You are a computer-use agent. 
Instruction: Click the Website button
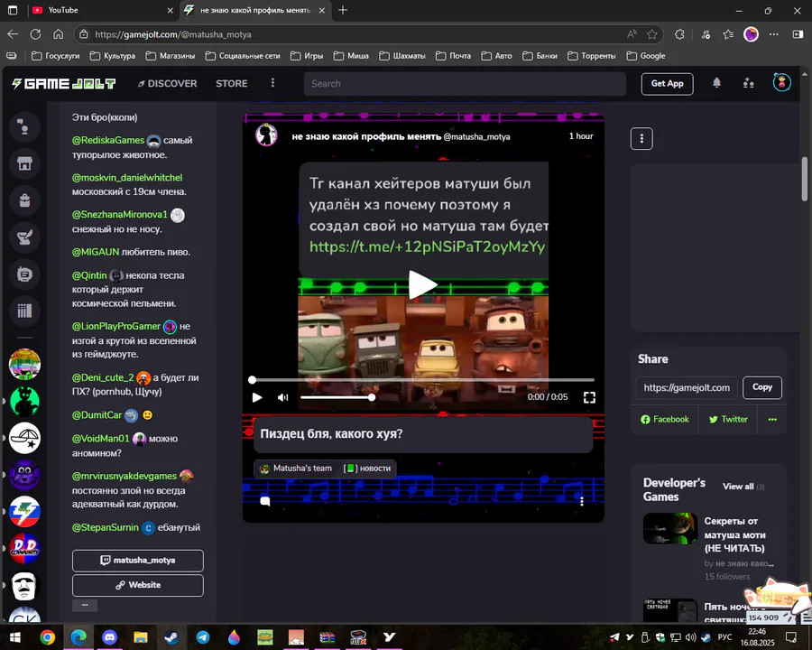tap(138, 585)
